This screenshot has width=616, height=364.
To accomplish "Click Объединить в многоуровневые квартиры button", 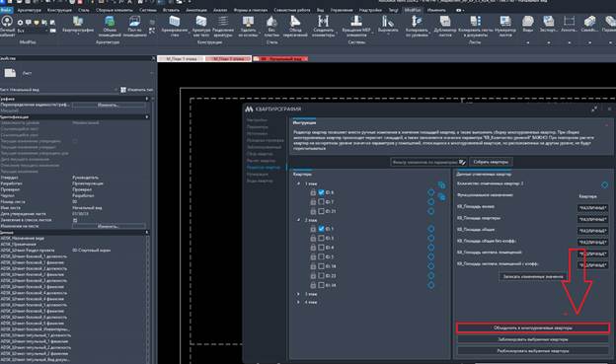I will (533, 328).
